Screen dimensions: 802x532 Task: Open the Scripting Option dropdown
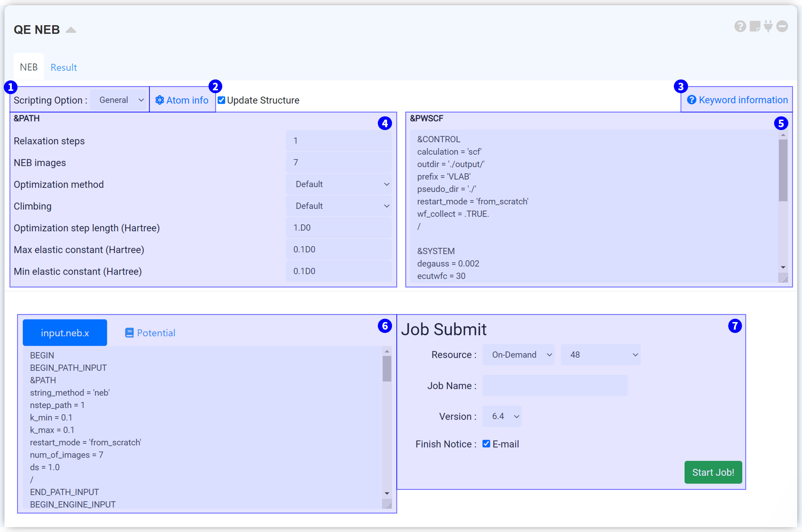pyautogui.click(x=120, y=100)
